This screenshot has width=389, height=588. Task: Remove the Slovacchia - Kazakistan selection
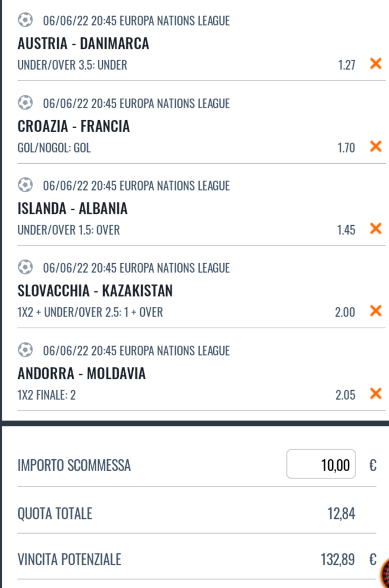[x=375, y=311]
